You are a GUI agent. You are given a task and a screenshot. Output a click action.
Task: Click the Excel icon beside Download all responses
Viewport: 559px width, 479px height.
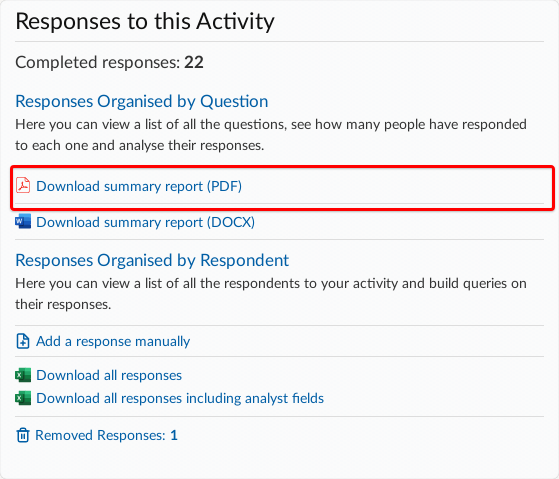pos(23,375)
